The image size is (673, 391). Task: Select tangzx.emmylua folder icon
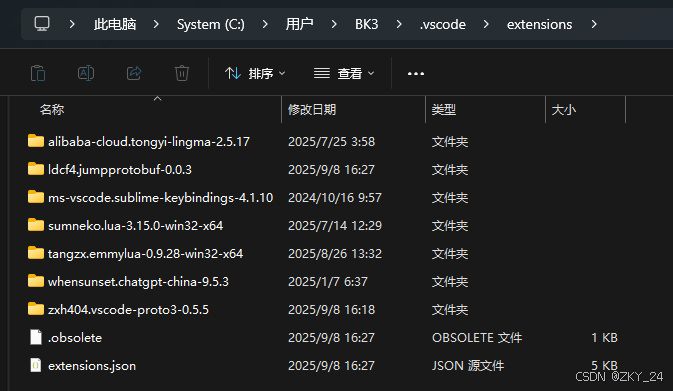(x=36, y=253)
